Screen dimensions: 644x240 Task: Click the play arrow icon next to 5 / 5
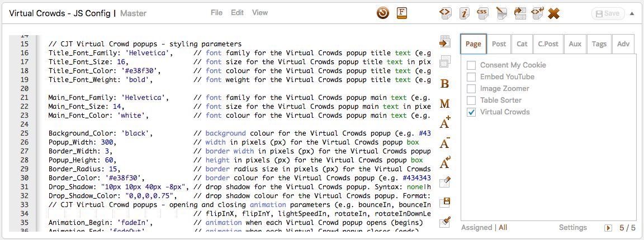pyautogui.click(x=608, y=228)
